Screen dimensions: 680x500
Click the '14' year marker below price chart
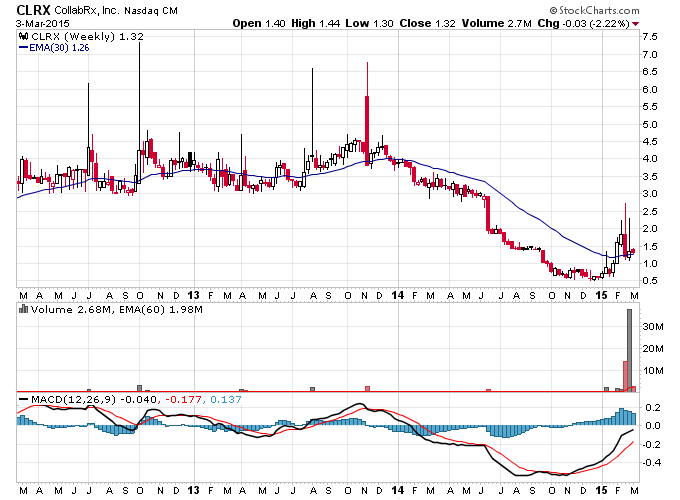coord(397,295)
